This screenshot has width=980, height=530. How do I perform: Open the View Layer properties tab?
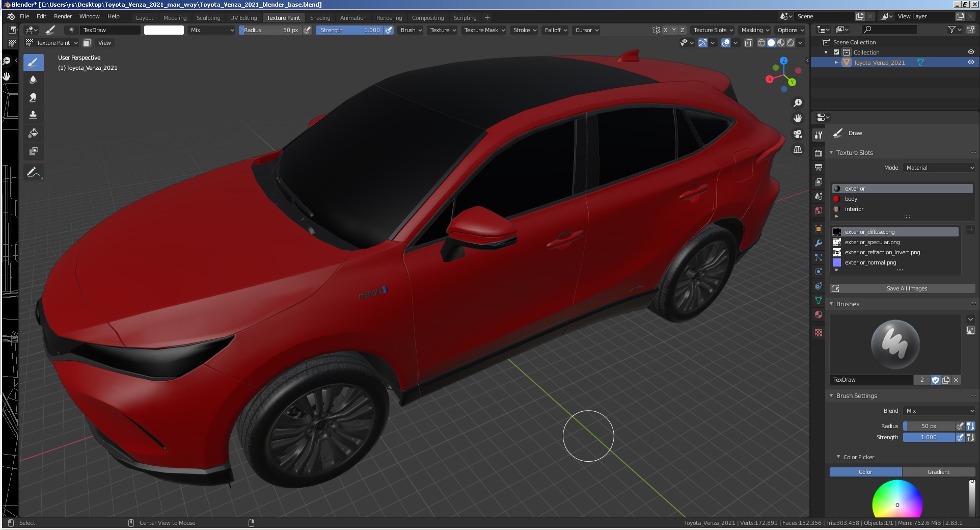coord(819,181)
